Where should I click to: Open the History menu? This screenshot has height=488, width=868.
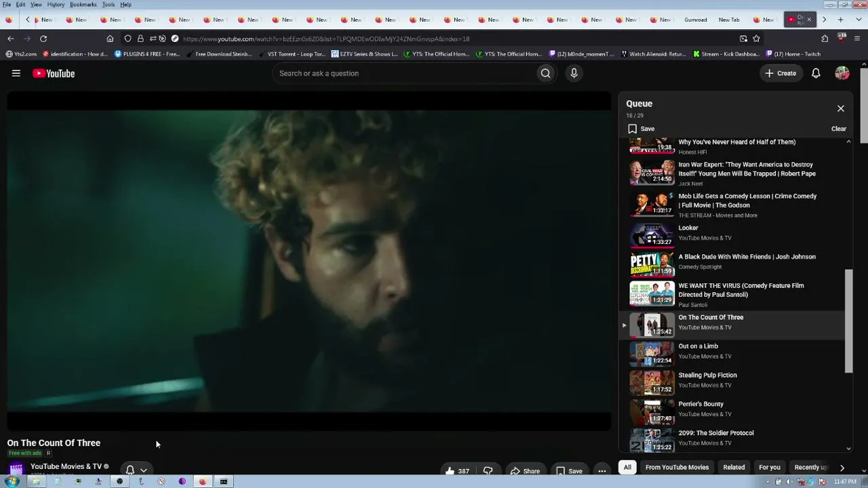click(x=56, y=5)
